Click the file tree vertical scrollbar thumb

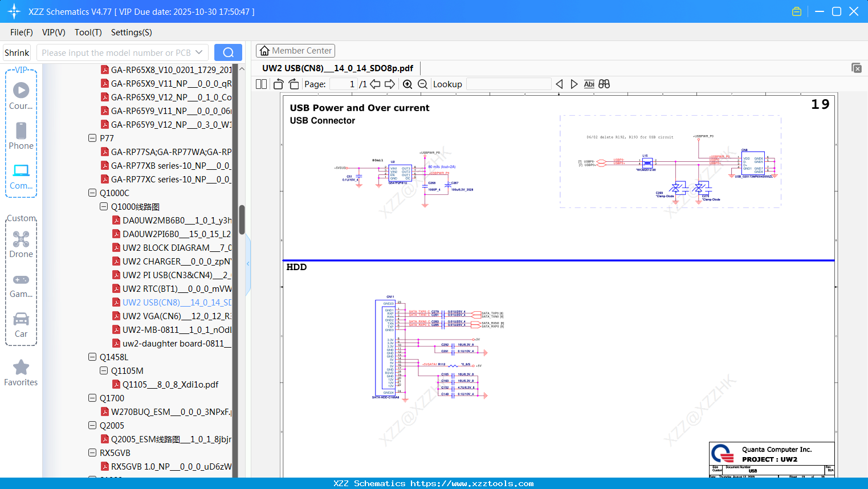(x=242, y=219)
